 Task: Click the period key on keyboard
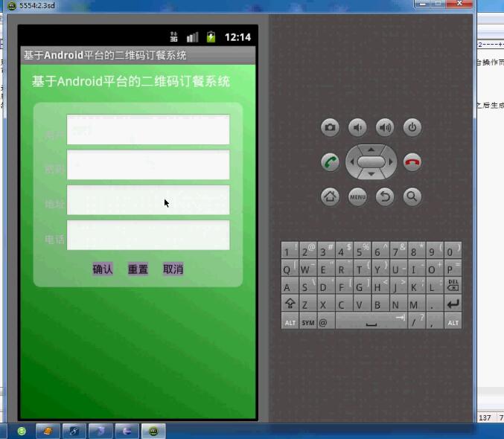(435, 304)
